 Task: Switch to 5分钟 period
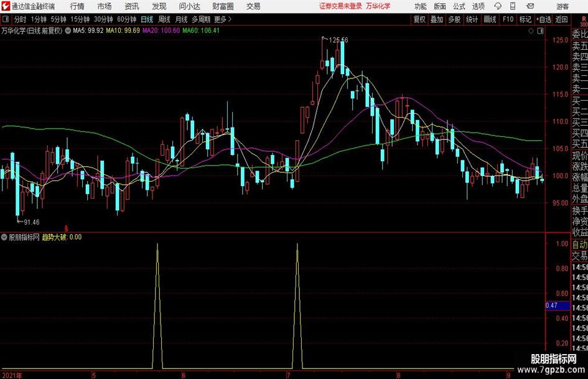58,19
